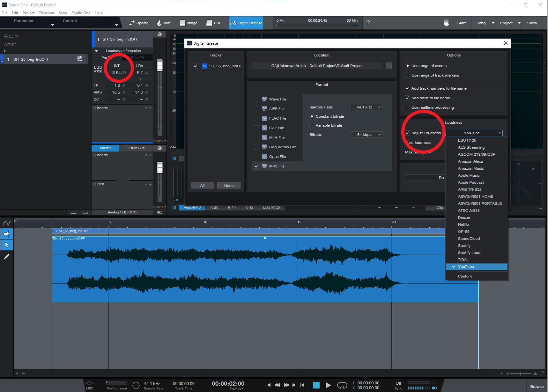Open the Transport menu

47,13
